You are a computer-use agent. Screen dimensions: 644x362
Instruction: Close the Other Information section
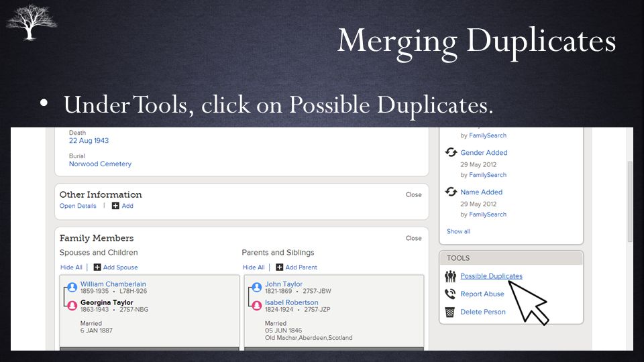pyautogui.click(x=414, y=194)
